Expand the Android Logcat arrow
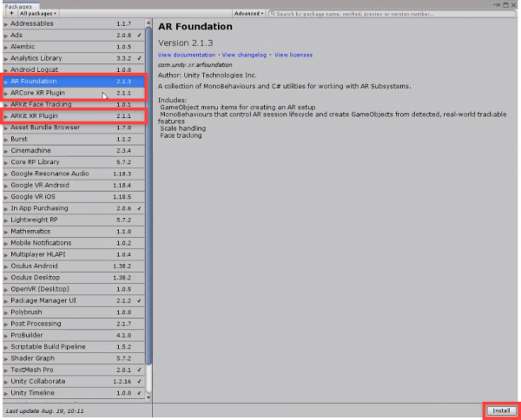Image resolution: width=521 pixels, height=420 pixels. click(x=6, y=70)
